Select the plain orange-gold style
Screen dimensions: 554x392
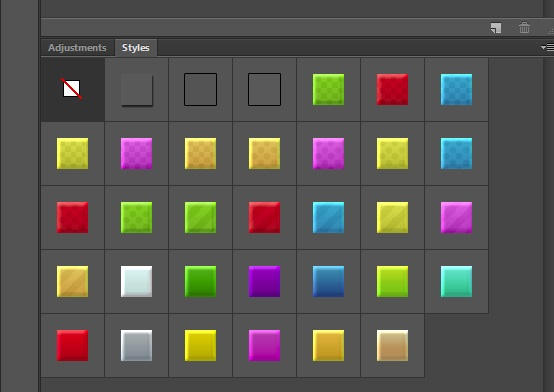(328, 345)
